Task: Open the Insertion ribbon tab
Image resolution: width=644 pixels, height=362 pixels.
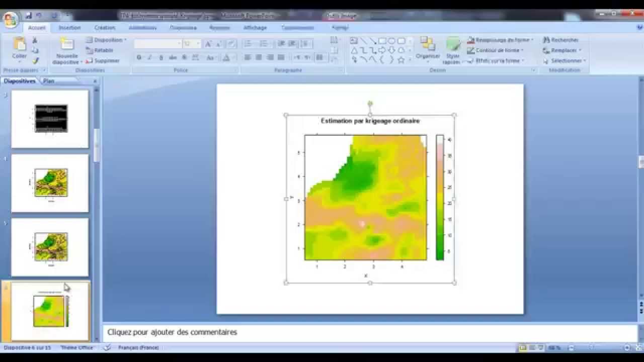Action: click(x=69, y=28)
